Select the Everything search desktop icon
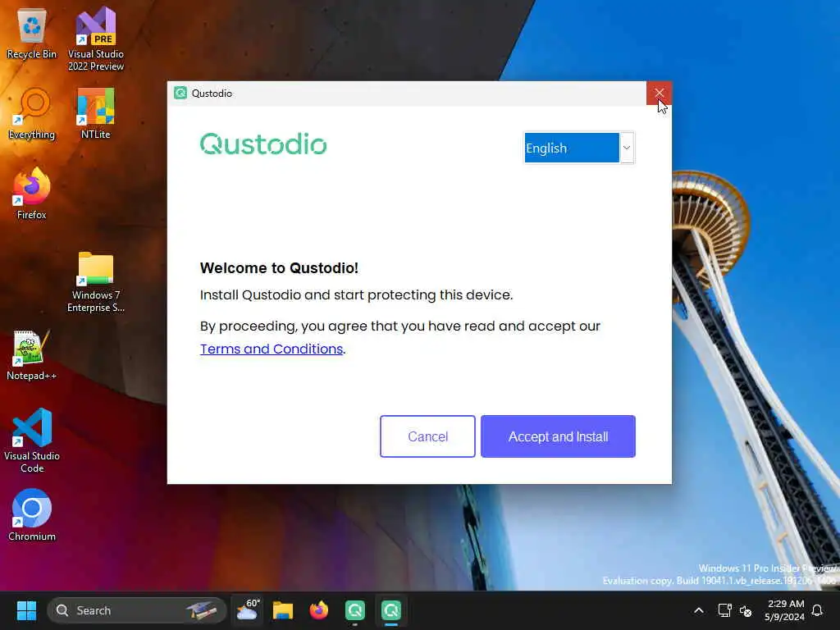840x630 pixels. (x=32, y=113)
